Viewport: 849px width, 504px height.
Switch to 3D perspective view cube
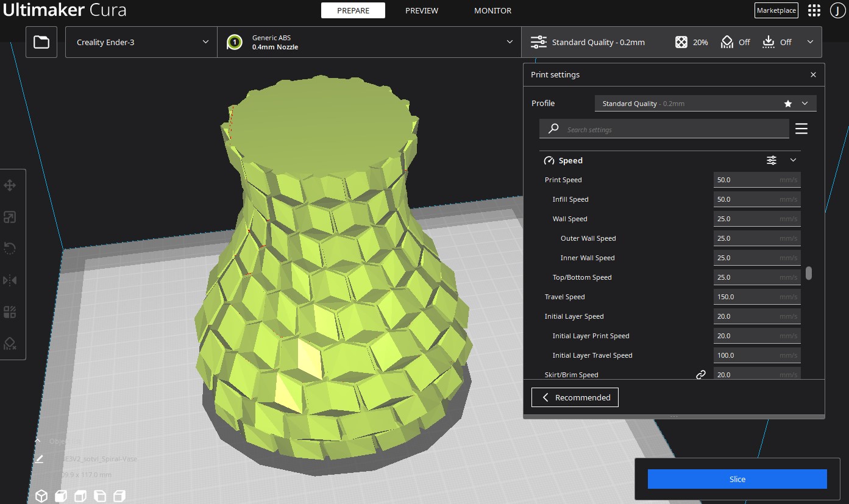tap(41, 495)
